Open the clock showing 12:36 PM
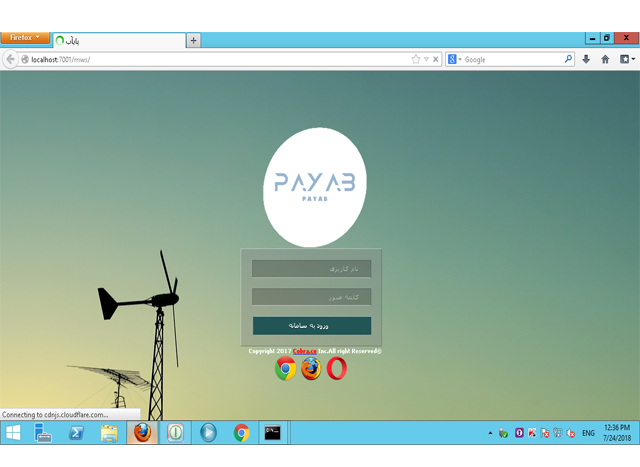 pyautogui.click(x=617, y=433)
